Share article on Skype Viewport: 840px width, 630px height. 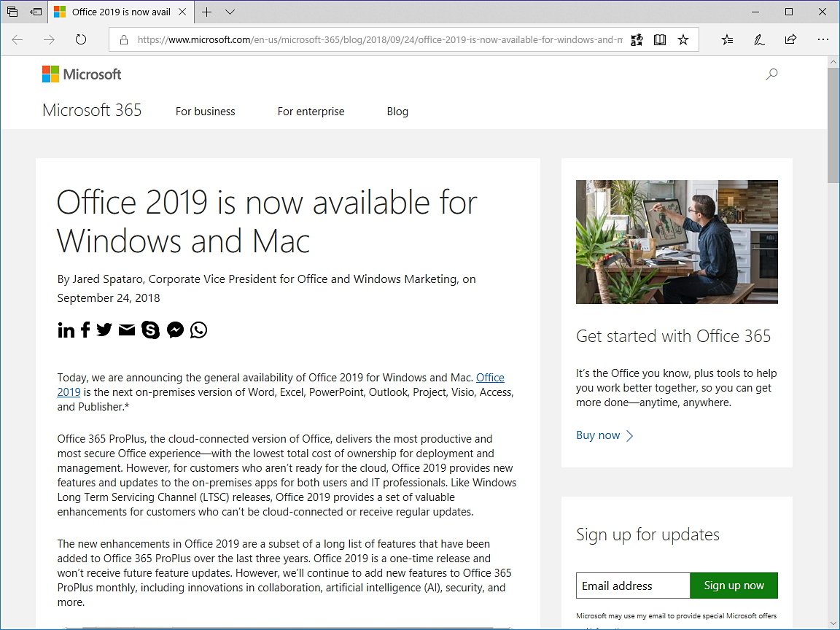150,330
